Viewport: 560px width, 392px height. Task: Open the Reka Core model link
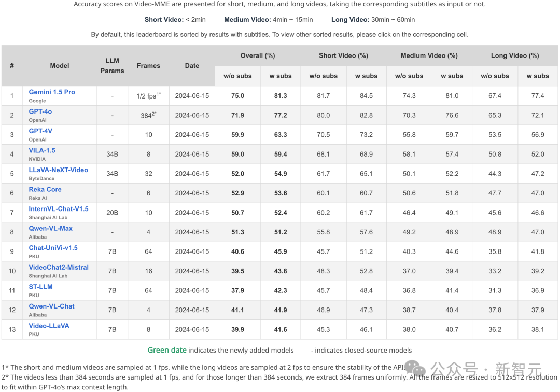coord(45,189)
